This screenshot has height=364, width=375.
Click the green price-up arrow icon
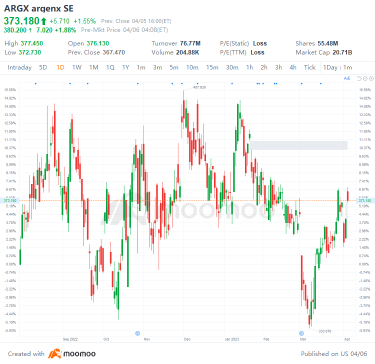click(44, 21)
